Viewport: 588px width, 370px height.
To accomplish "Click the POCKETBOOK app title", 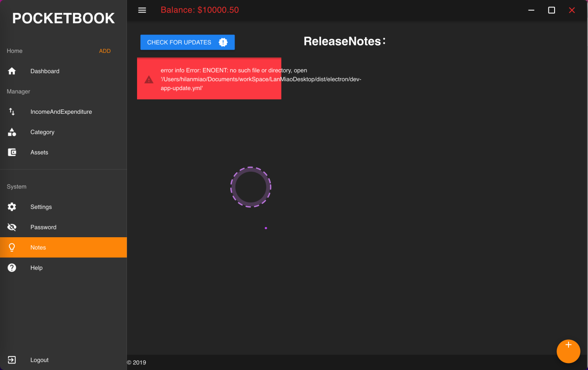I will tap(63, 18).
